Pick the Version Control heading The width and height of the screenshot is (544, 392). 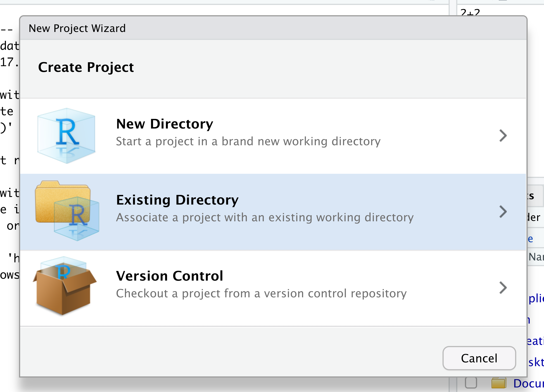(x=170, y=276)
